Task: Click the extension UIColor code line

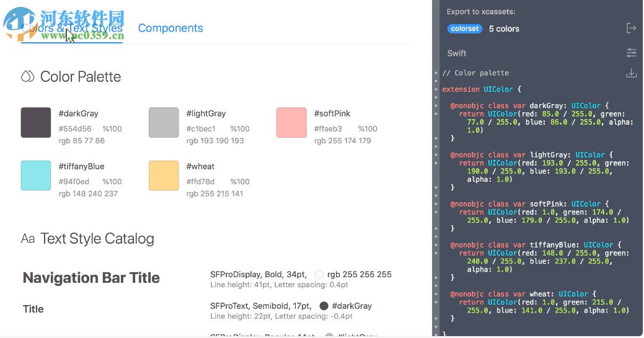Action: click(482, 89)
